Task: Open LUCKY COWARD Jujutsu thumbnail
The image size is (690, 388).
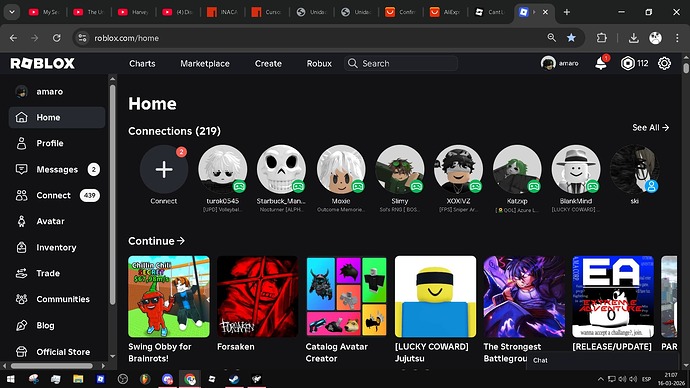Action: pos(435,296)
